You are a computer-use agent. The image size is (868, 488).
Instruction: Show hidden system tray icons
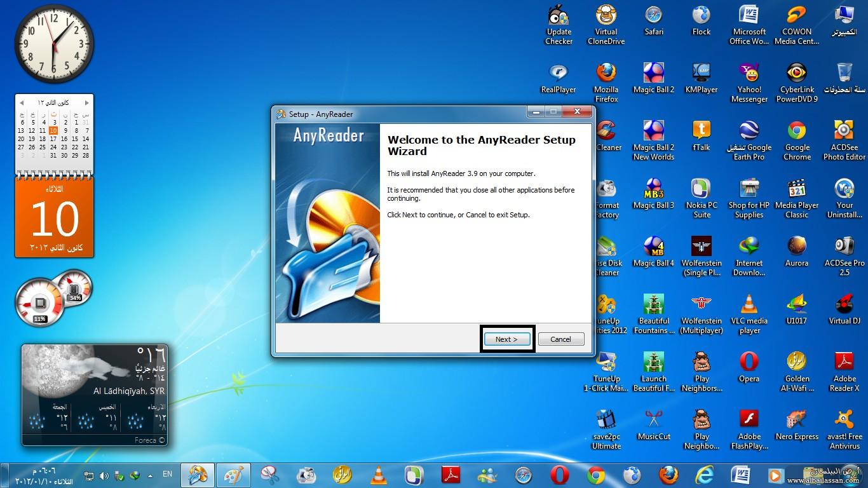(x=150, y=475)
